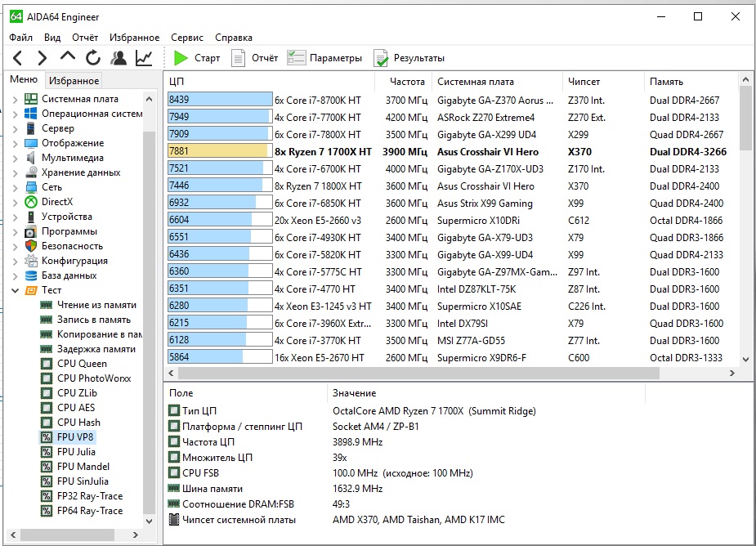The height and width of the screenshot is (546, 756).
Task: Select the Безопасность shield icon
Action: click(31, 246)
